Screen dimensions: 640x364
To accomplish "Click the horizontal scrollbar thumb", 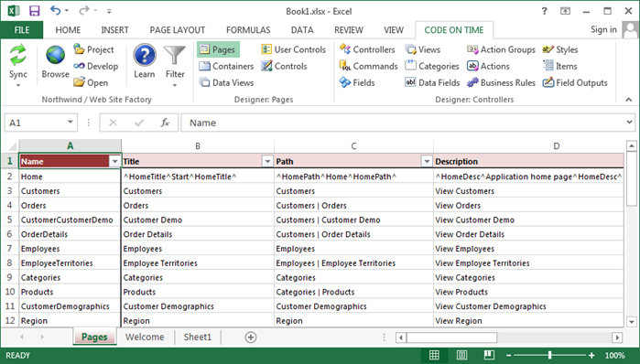I will coord(451,337).
